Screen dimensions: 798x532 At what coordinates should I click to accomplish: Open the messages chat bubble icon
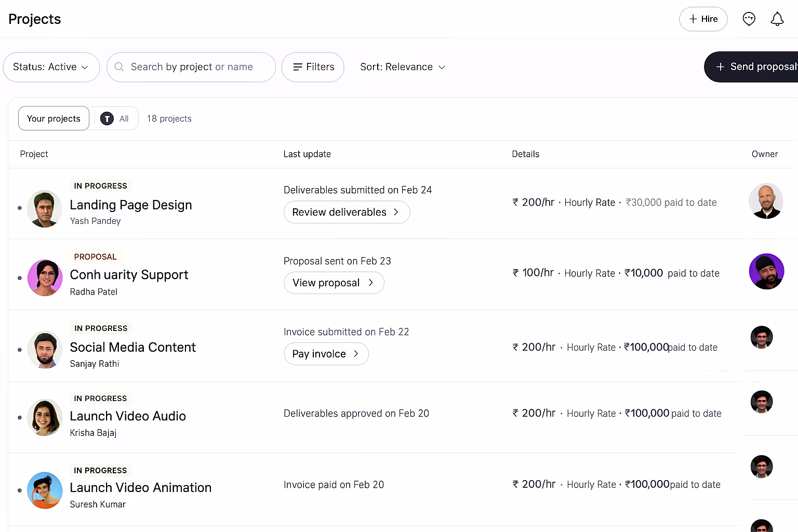(749, 19)
